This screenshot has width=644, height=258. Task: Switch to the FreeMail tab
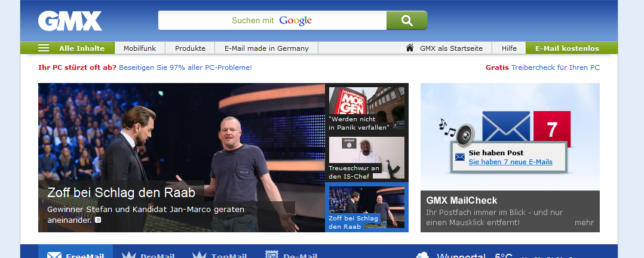75,251
